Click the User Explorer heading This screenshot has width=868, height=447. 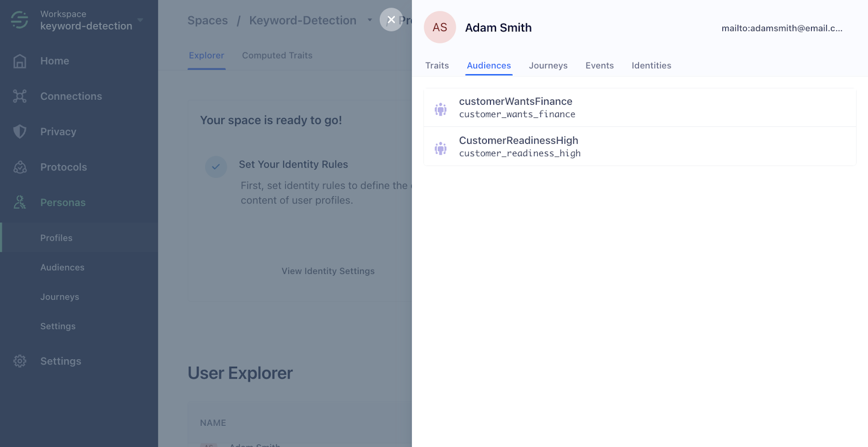pyautogui.click(x=240, y=373)
